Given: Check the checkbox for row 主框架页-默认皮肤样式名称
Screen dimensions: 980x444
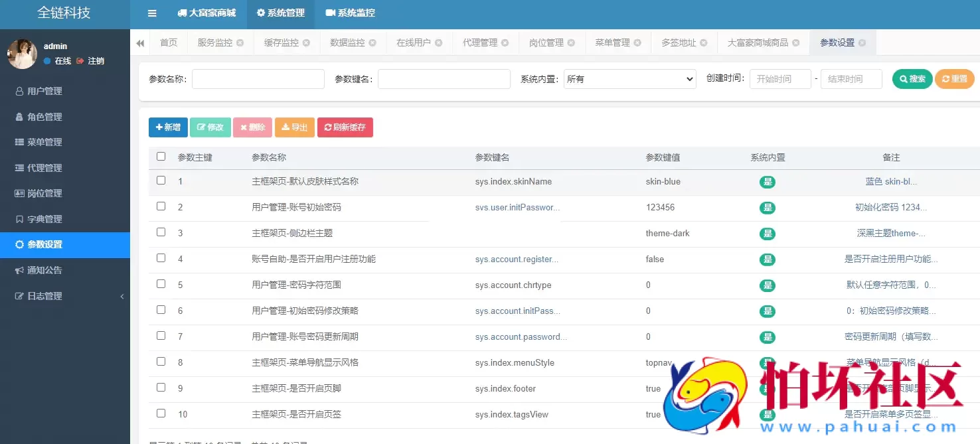Looking at the screenshot, I should point(161,181).
